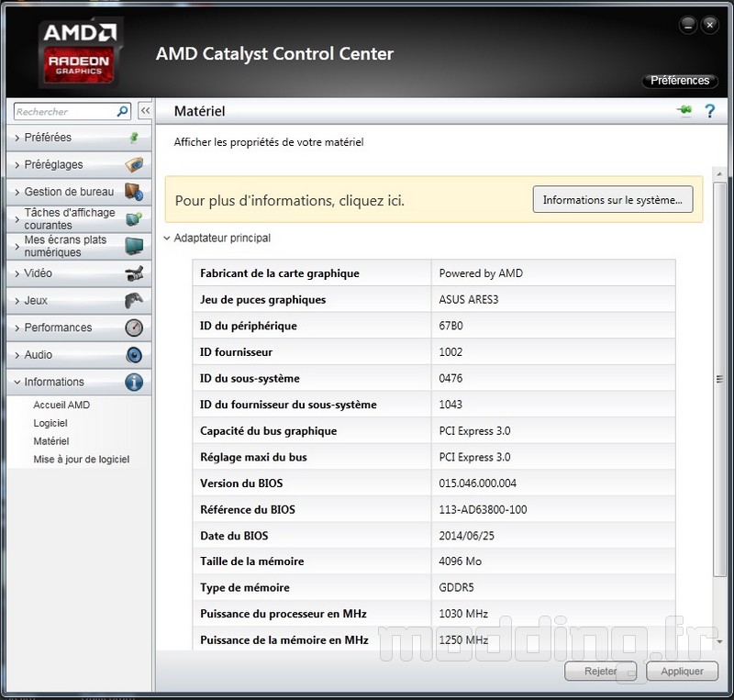Close the Catalyst Control Center window
734x700 pixels.
[x=709, y=26]
